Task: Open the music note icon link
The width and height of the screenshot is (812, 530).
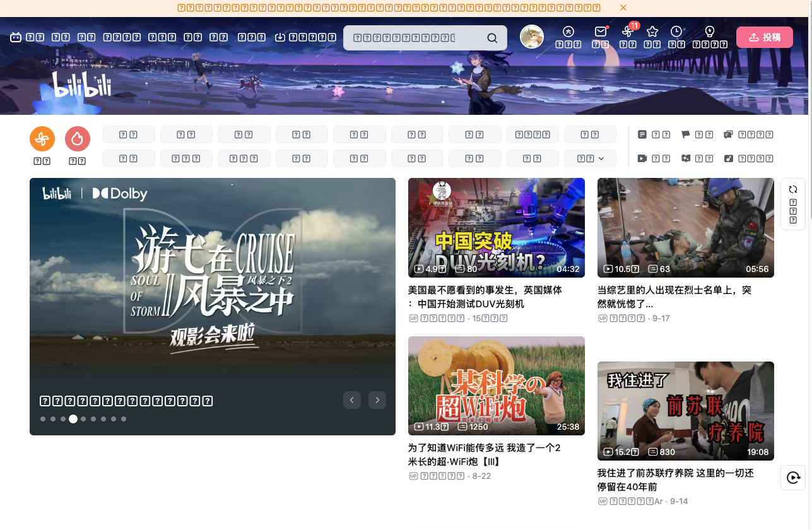Action: [728, 158]
